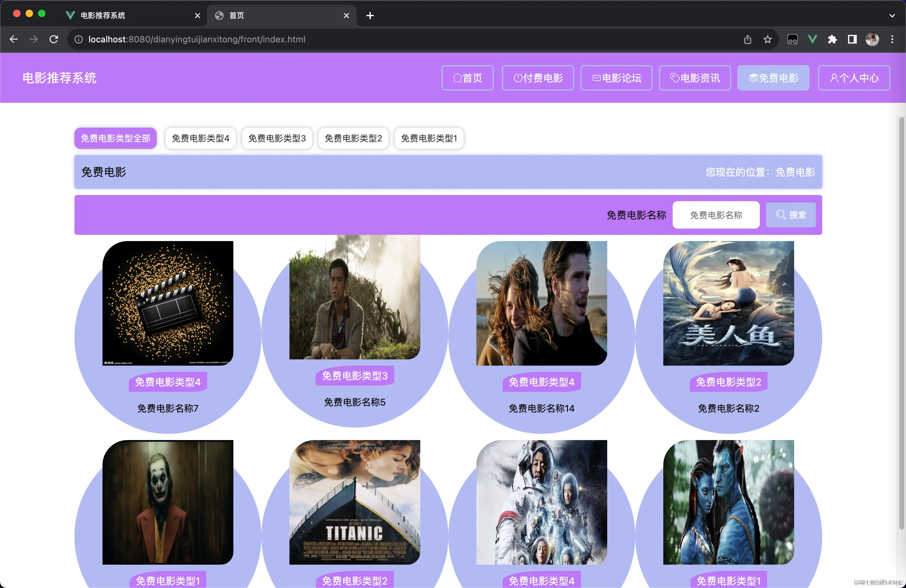This screenshot has height=588, width=906.
Task: Click the magnifier icon on 搜索 button
Action: (781, 215)
